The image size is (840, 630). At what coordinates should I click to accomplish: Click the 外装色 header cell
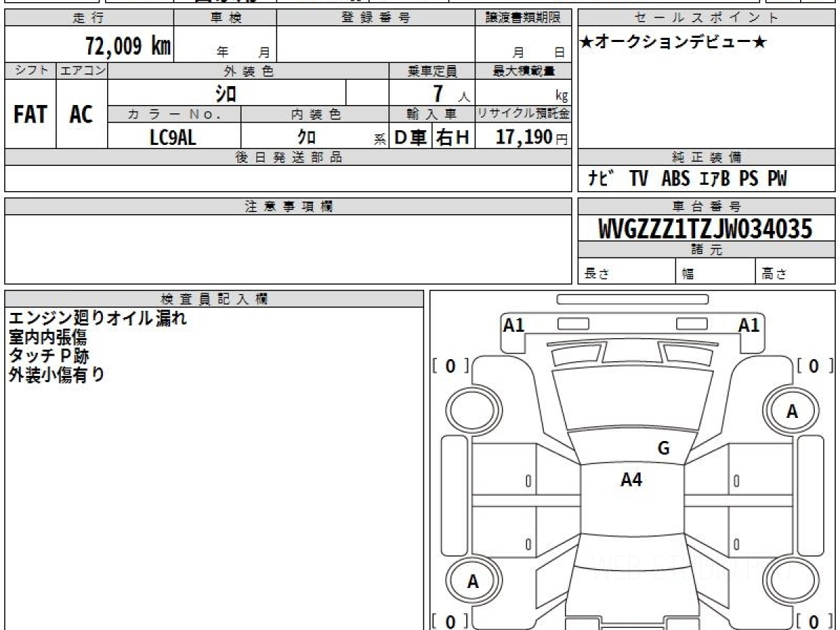[248, 71]
